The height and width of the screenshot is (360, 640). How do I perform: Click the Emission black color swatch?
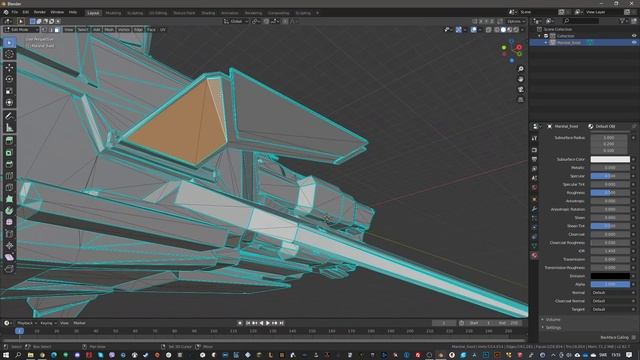(x=610, y=276)
